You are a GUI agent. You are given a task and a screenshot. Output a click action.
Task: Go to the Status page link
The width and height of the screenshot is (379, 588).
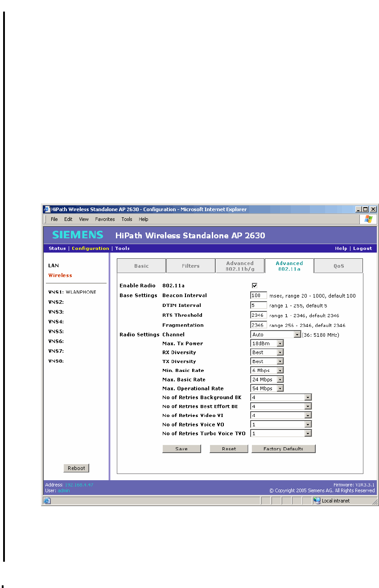(x=57, y=249)
